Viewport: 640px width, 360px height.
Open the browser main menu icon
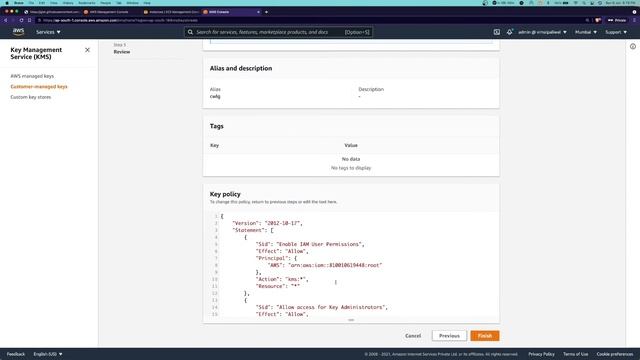634,20
